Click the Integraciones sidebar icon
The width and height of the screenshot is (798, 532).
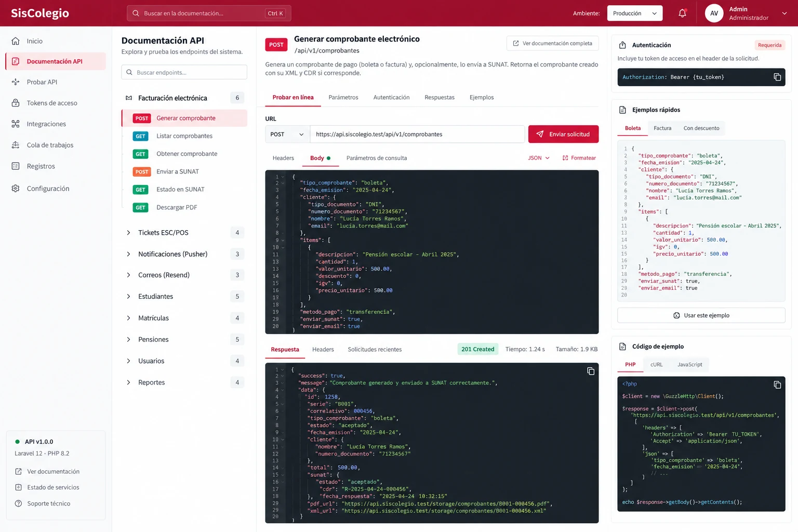[x=16, y=124]
